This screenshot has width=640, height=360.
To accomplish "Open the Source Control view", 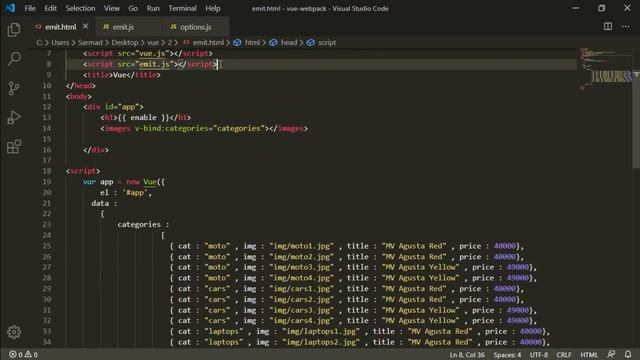I will pos(14,88).
